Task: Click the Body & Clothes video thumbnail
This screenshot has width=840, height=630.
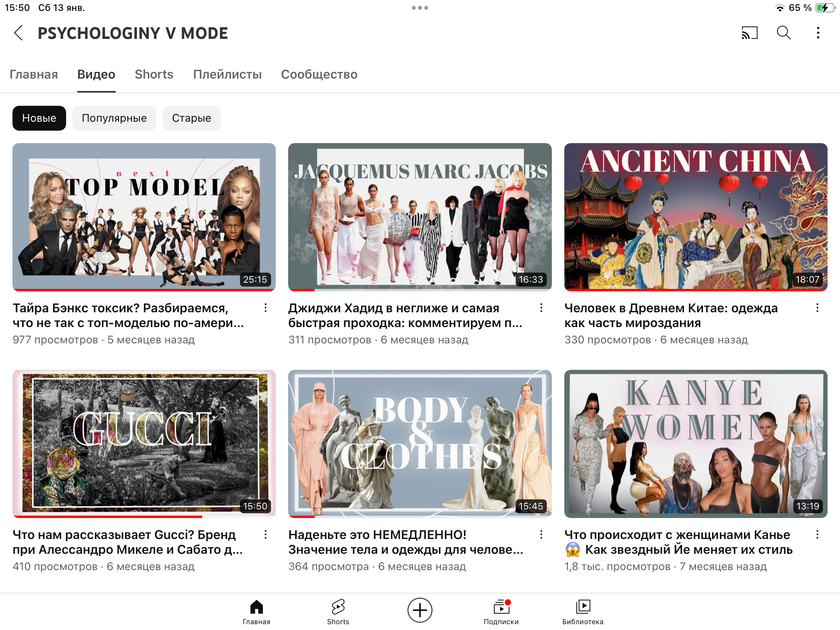Action: [x=420, y=443]
